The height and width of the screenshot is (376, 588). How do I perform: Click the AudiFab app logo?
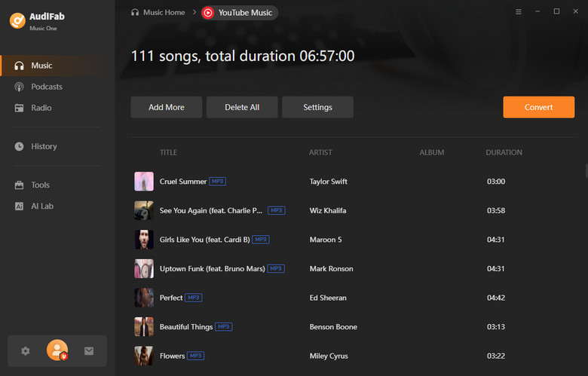point(18,20)
